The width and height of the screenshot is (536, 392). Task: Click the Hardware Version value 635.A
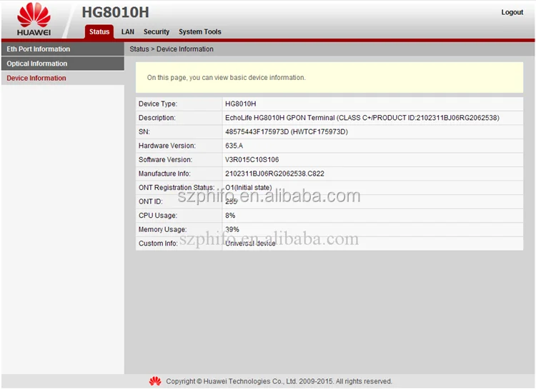pyautogui.click(x=234, y=146)
